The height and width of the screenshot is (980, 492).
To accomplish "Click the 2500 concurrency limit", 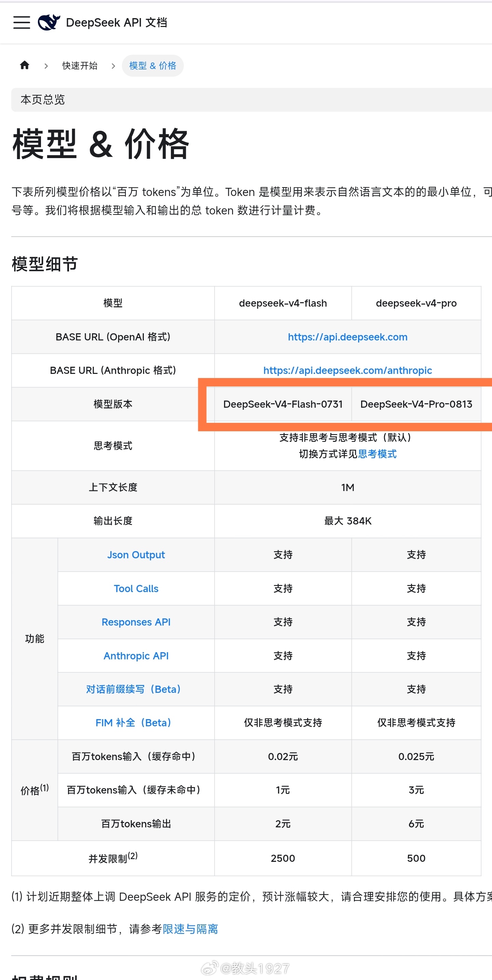I will pyautogui.click(x=283, y=858).
